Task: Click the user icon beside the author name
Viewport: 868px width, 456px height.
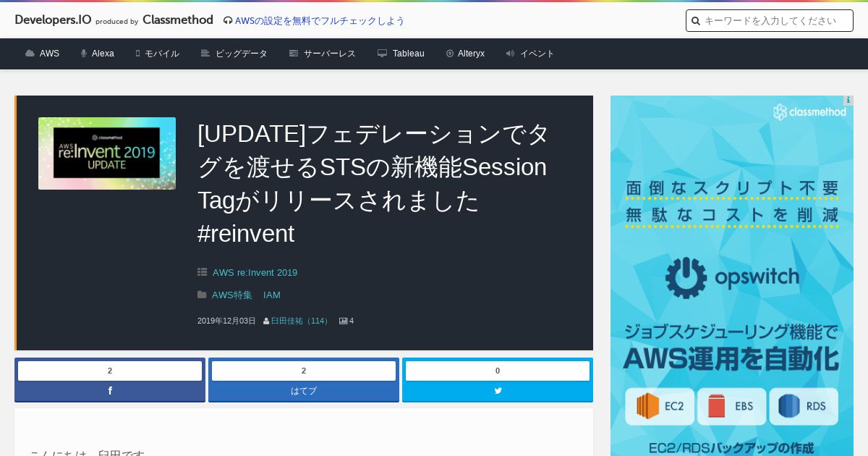Action: [266, 321]
